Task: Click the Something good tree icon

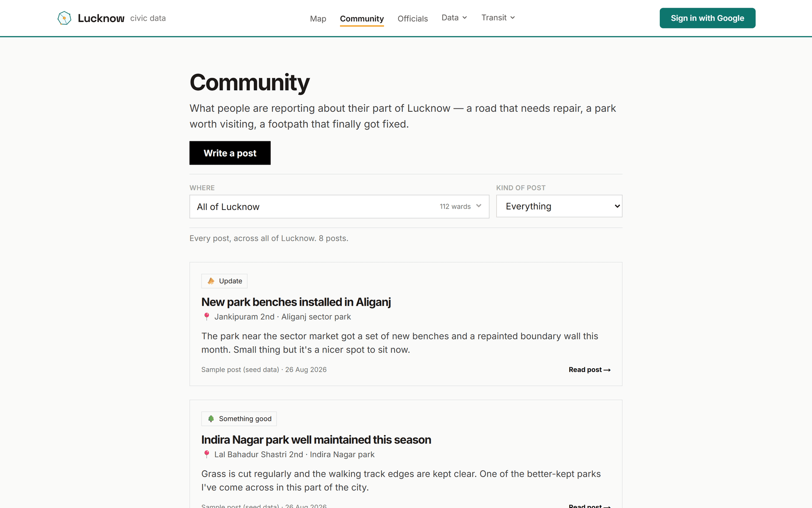Action: [x=211, y=419]
